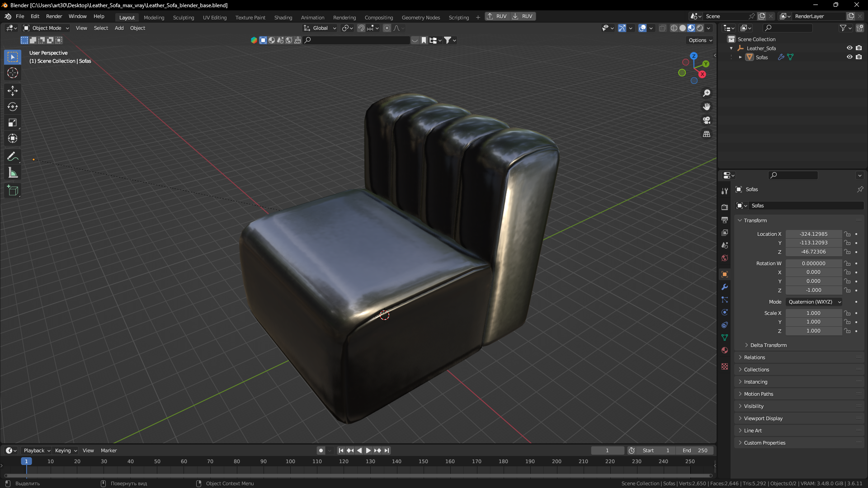
Task: Open rotation Mode Quaternion dropdown
Action: 814,302
